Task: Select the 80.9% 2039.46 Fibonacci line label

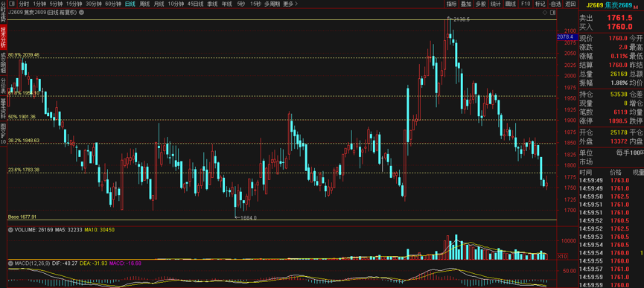Action: (x=23, y=54)
